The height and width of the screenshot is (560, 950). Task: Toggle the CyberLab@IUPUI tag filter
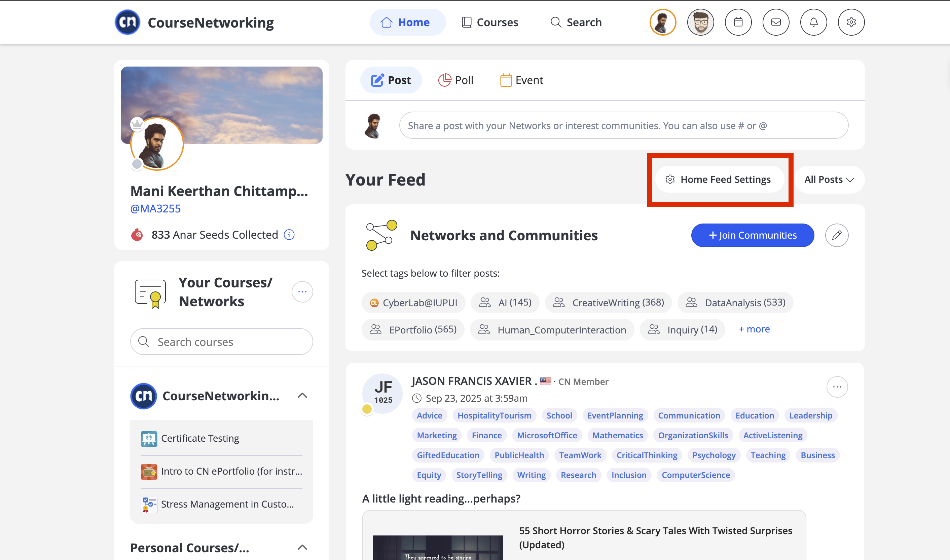pyautogui.click(x=413, y=303)
